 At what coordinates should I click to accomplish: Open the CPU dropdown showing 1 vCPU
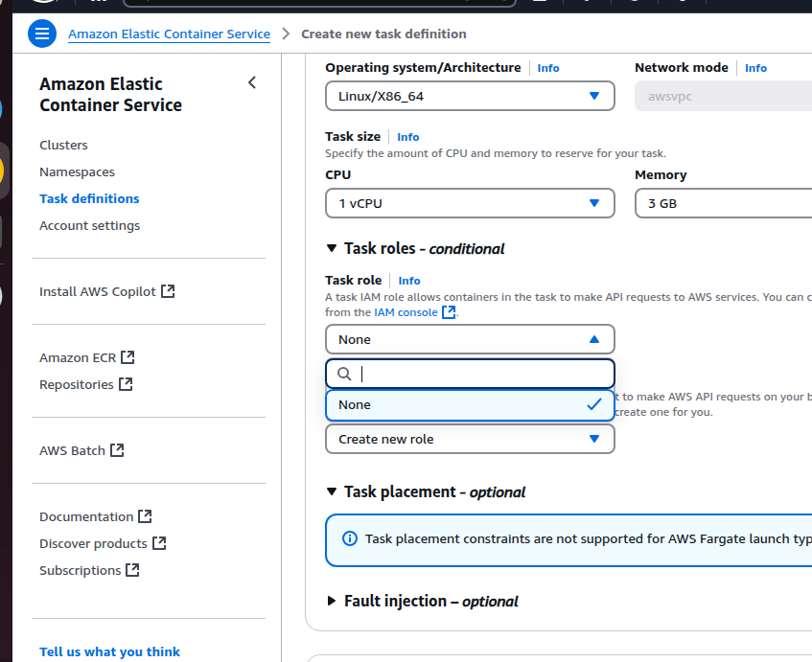click(470, 203)
